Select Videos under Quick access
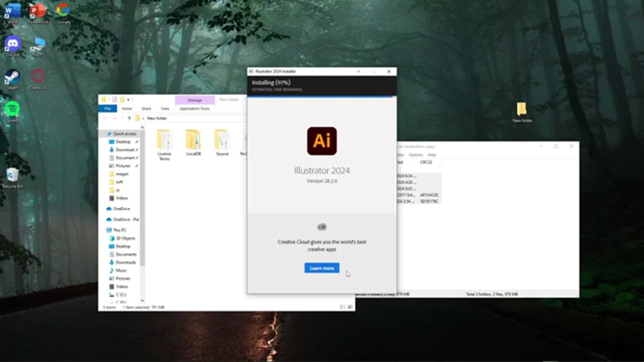644x362 pixels. [120, 198]
